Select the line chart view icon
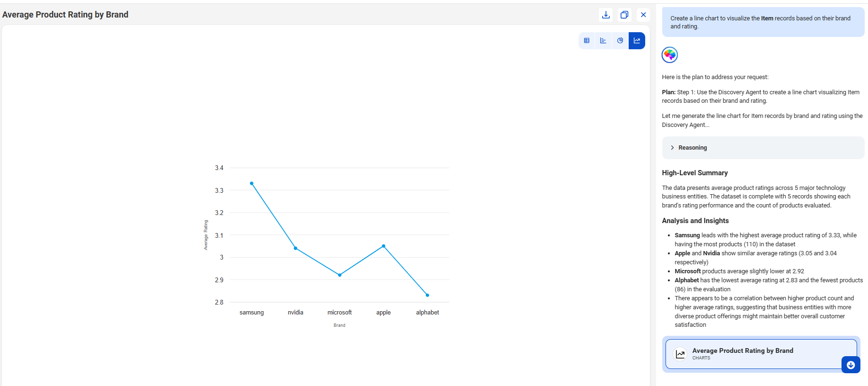 637,41
